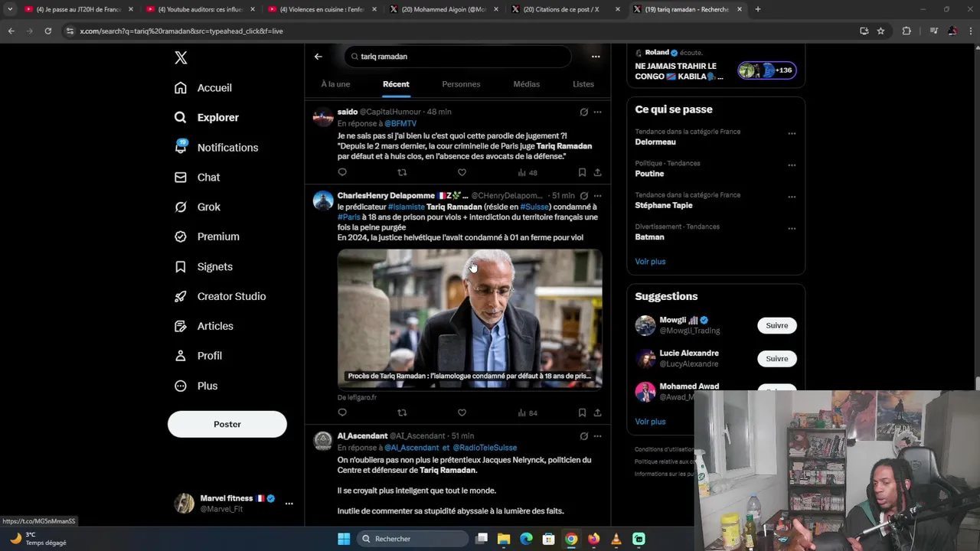Image resolution: width=980 pixels, height=551 pixels.
Task: Open the Plus more menu
Action: tap(196, 386)
